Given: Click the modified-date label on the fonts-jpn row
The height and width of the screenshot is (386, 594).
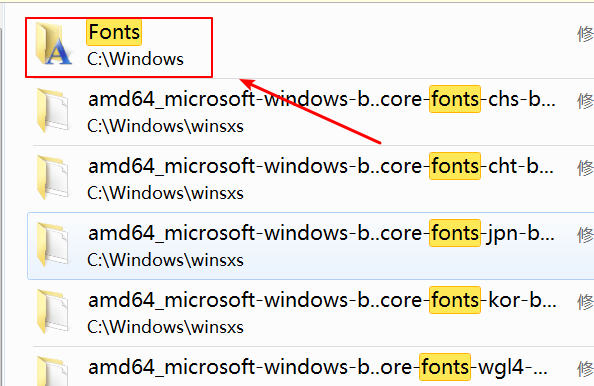Looking at the screenshot, I should click(x=585, y=235).
